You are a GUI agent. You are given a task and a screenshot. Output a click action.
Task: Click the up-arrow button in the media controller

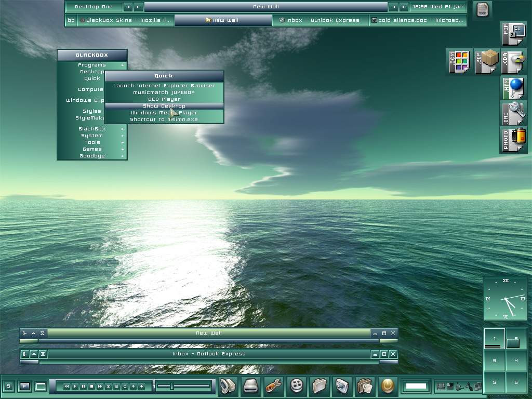click(x=134, y=386)
